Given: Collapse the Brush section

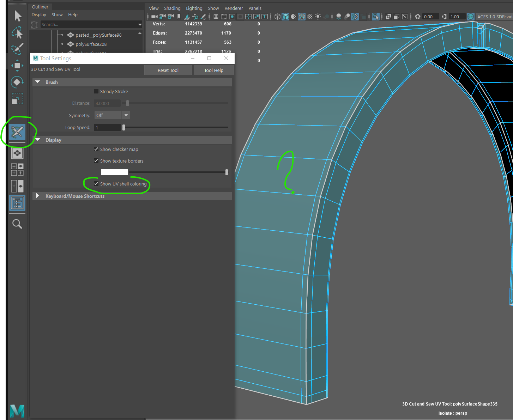Looking at the screenshot, I should [38, 82].
